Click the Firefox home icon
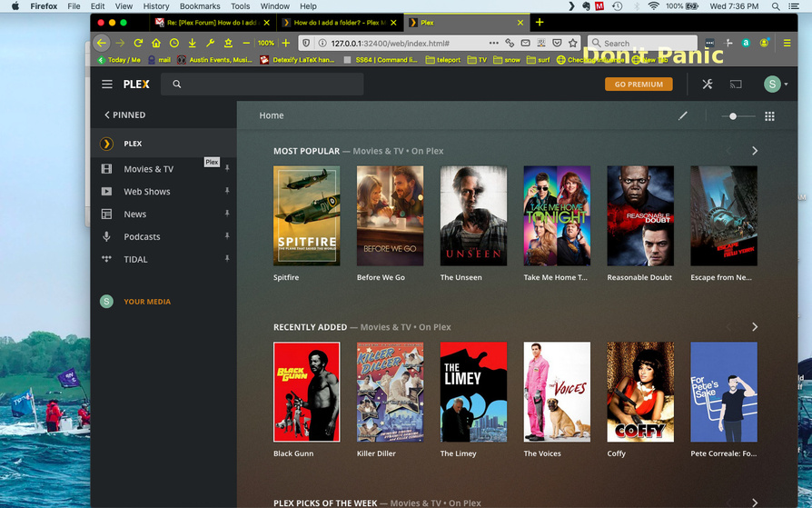 [x=156, y=43]
